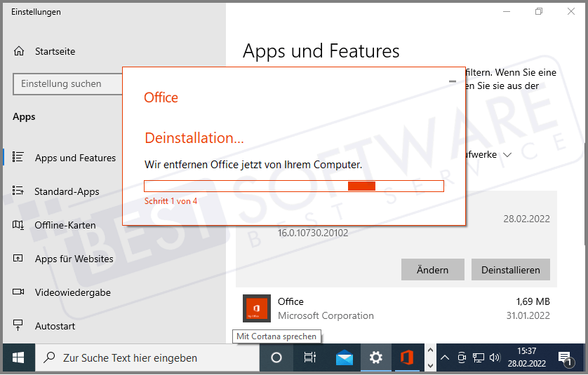Click the network icon in system tray
588x375 pixels.
[x=478, y=357]
